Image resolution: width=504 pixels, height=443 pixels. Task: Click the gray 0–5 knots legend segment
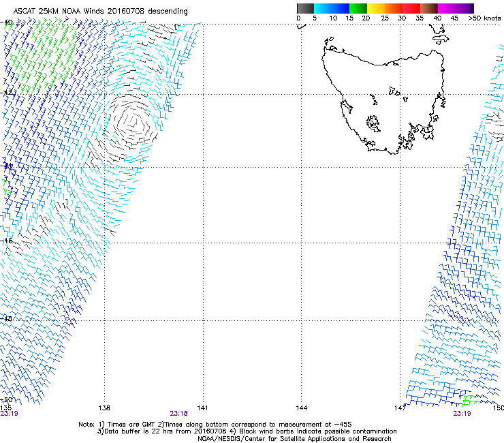pos(305,8)
